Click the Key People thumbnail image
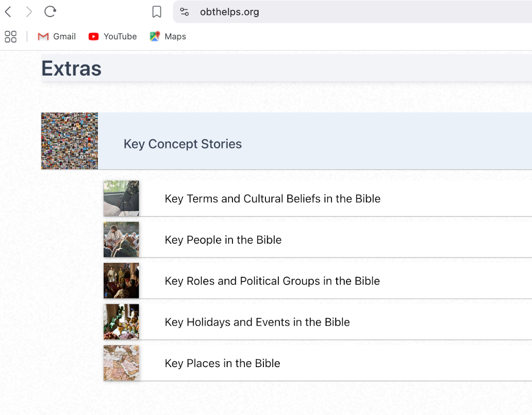Screen dimensions: 532x415 (121, 239)
